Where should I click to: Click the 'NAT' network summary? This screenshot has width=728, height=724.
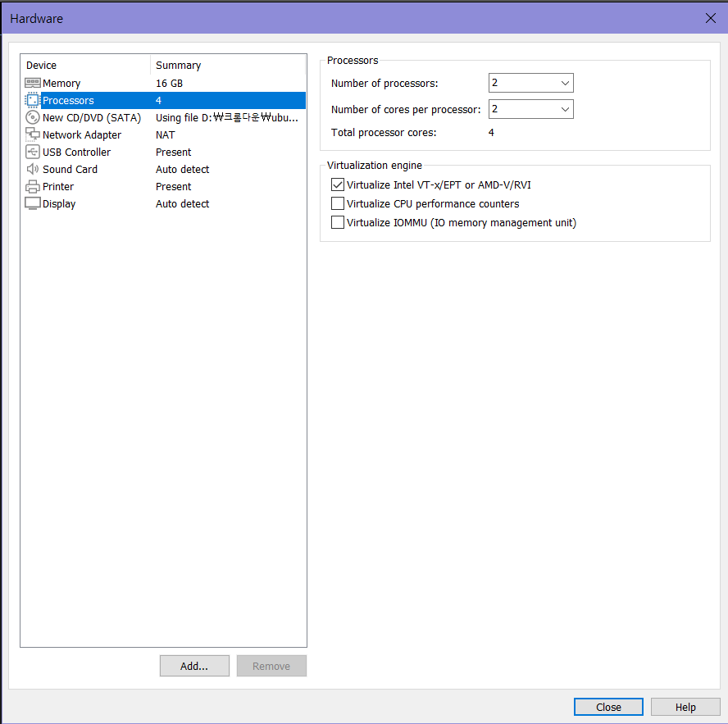pos(166,135)
